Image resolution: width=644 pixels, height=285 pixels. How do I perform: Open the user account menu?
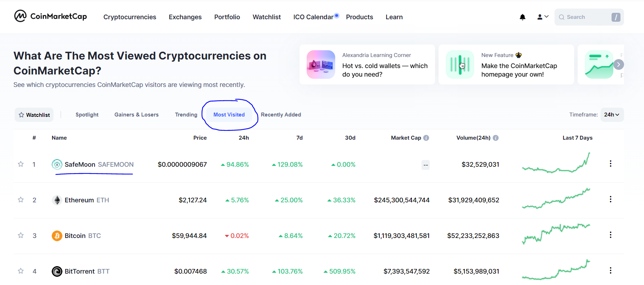pos(543,17)
